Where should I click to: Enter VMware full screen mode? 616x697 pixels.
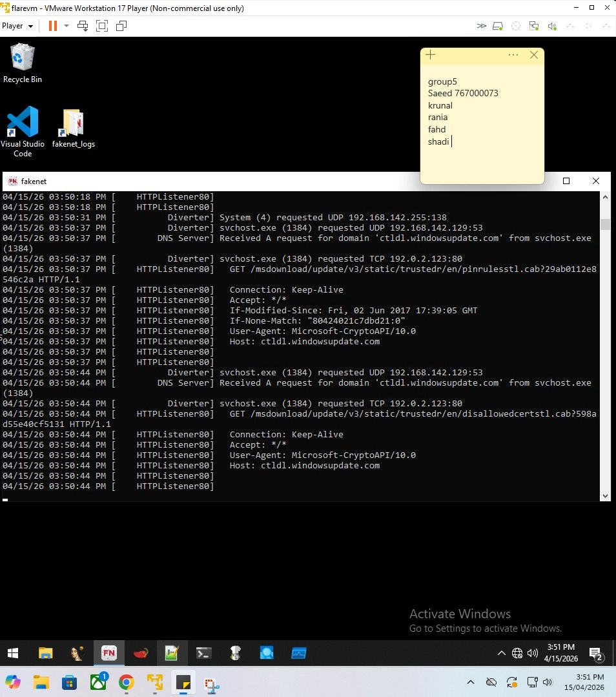click(101, 26)
